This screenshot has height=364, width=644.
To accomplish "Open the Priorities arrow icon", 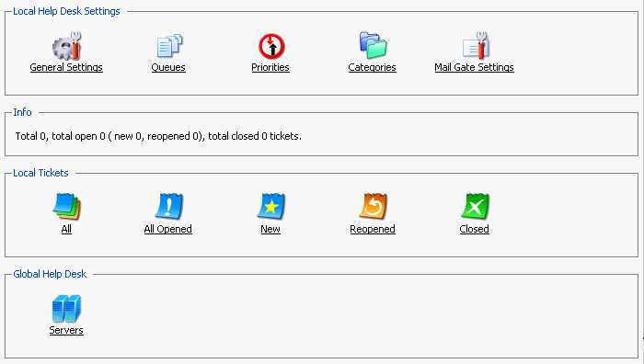I will pyautogui.click(x=271, y=46).
